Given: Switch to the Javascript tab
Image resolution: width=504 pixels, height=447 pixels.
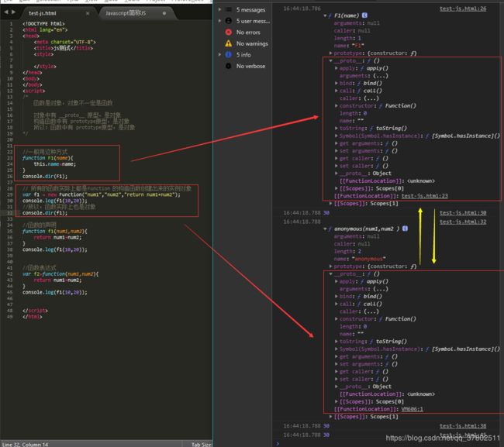Looking at the screenshot, I should [126, 13].
